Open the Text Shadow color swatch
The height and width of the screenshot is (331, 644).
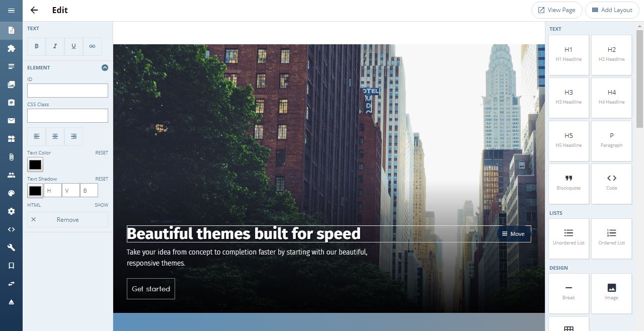point(35,191)
